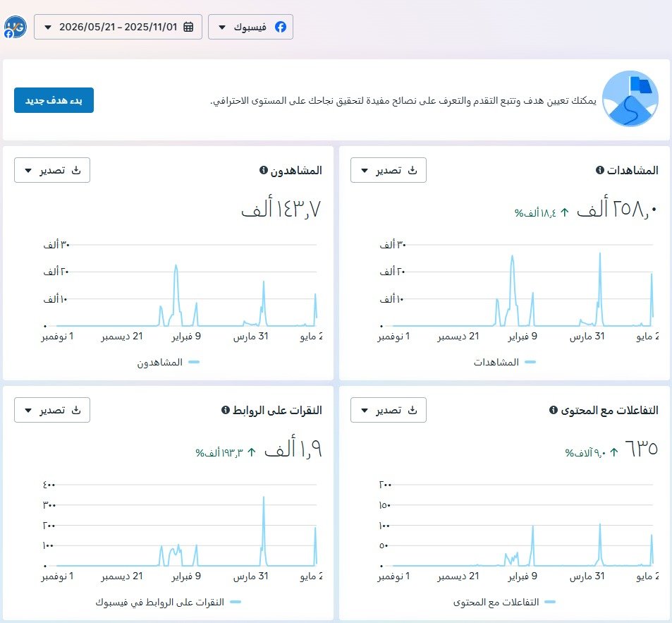672x623 pixels.
Task: Click the ٩٫٠ آلاف% interactions increase indicator
Action: [x=592, y=453]
